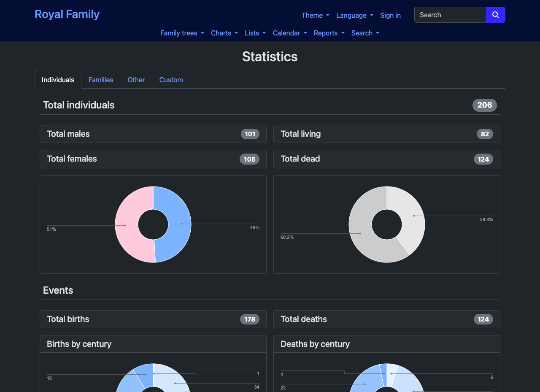Switch to the Families tab
This screenshot has width=540, height=392.
coord(101,80)
